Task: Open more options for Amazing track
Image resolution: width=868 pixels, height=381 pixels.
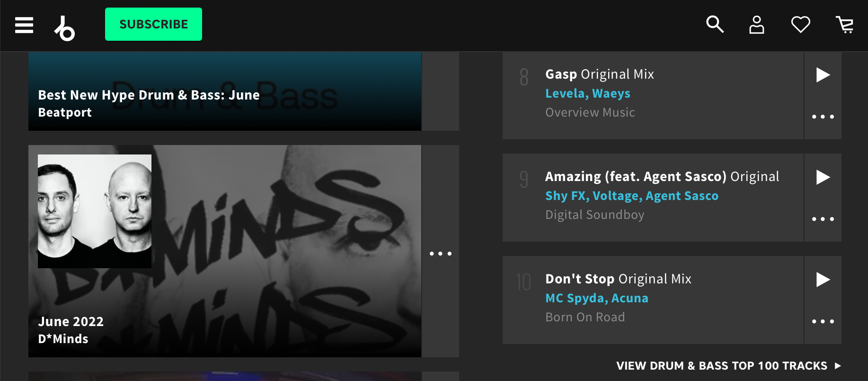Action: click(823, 219)
